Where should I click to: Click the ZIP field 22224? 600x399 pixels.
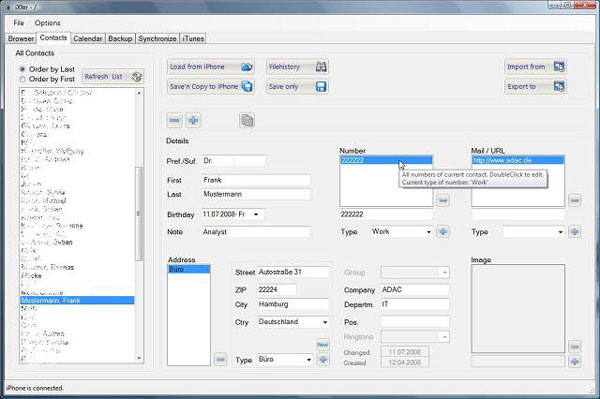(x=277, y=290)
